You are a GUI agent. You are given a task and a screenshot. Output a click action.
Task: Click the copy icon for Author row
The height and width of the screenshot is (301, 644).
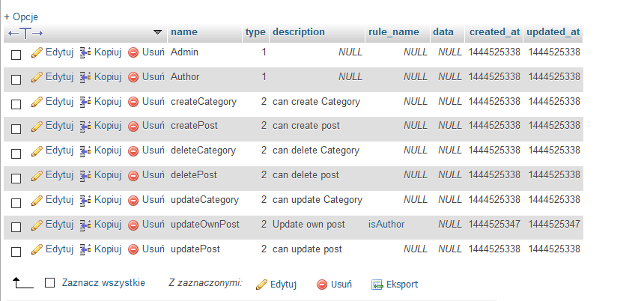pyautogui.click(x=85, y=77)
